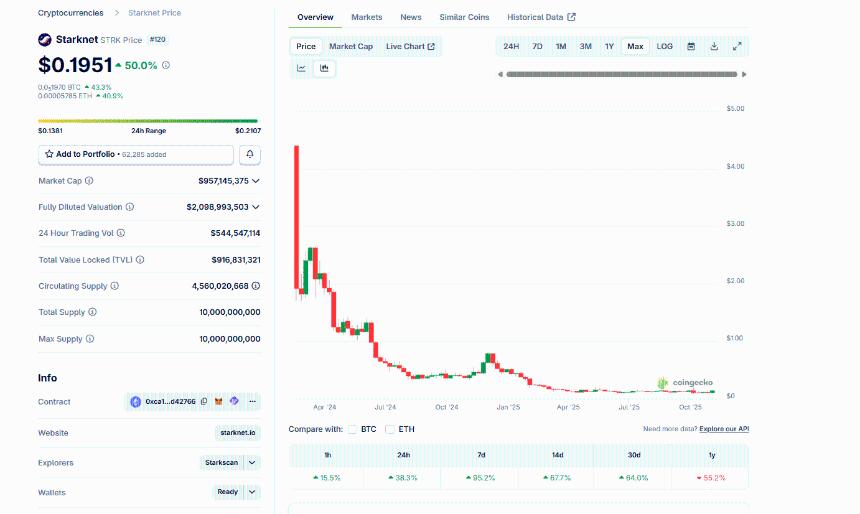Image resolution: width=860 pixels, height=514 pixels.
Task: Select the 3M chart range
Action: (586, 47)
